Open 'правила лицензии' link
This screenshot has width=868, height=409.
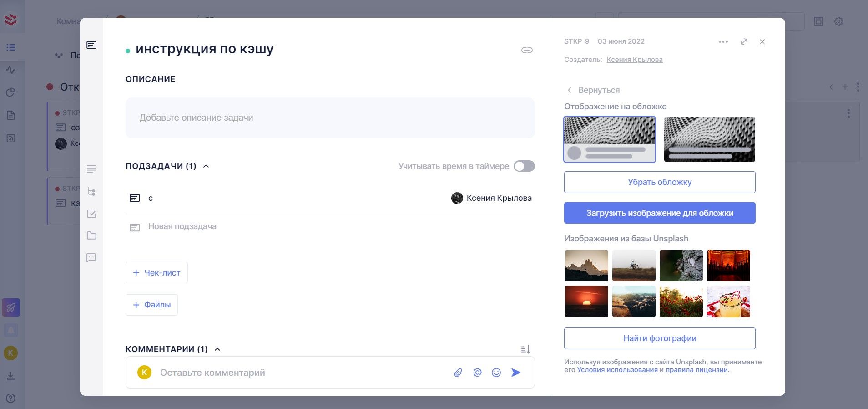pos(696,370)
